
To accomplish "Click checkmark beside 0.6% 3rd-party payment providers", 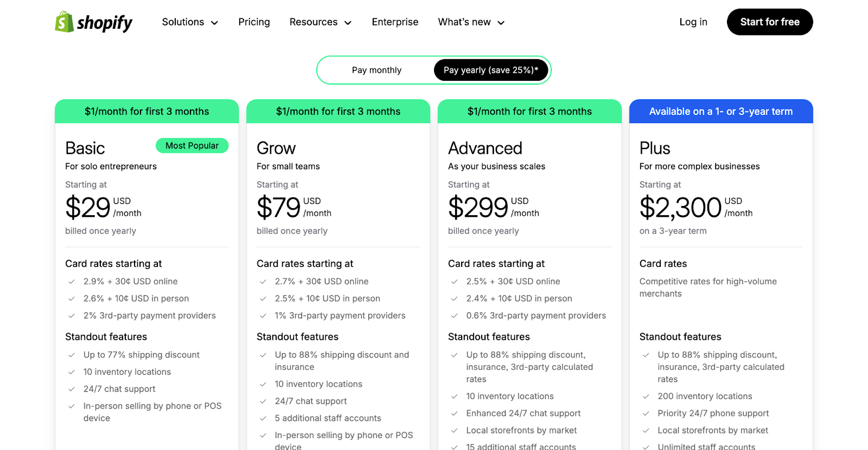I will [x=454, y=316].
